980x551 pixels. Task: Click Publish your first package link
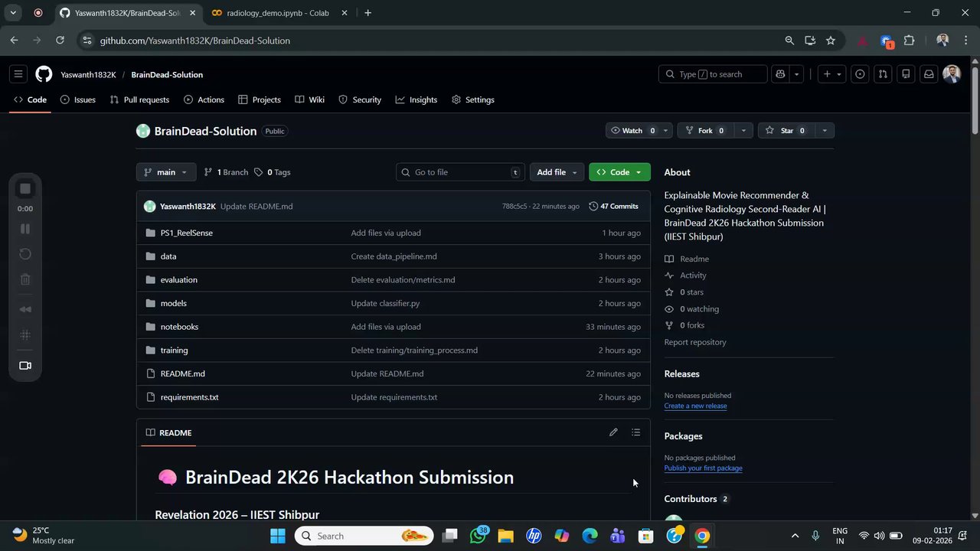coord(703,468)
